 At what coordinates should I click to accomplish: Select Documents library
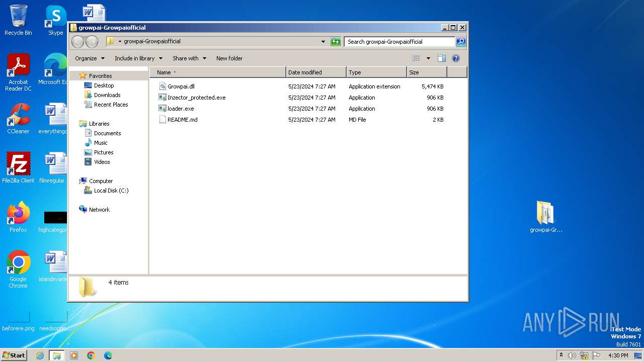tap(107, 133)
